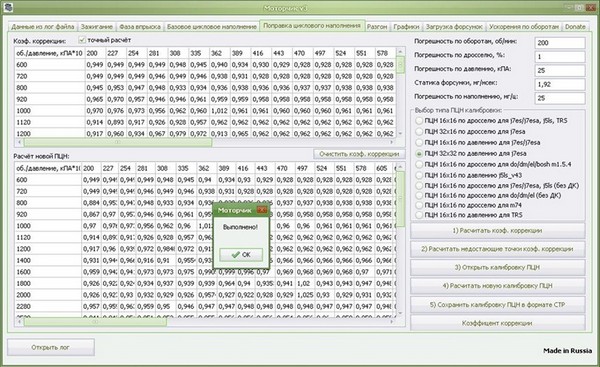Switch to the Зажигание tab
Viewport: 600px width, 367px height.
96,27
